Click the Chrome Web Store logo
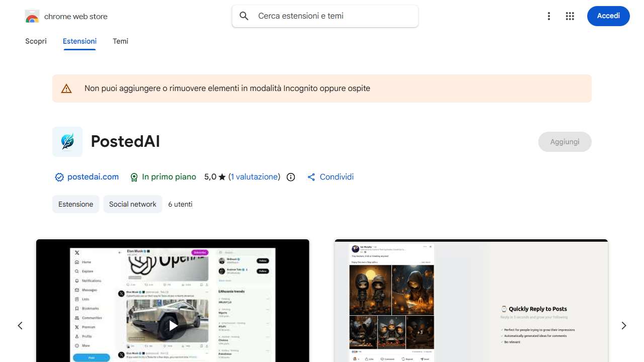Image resolution: width=644 pixels, height=362 pixels. (x=32, y=16)
